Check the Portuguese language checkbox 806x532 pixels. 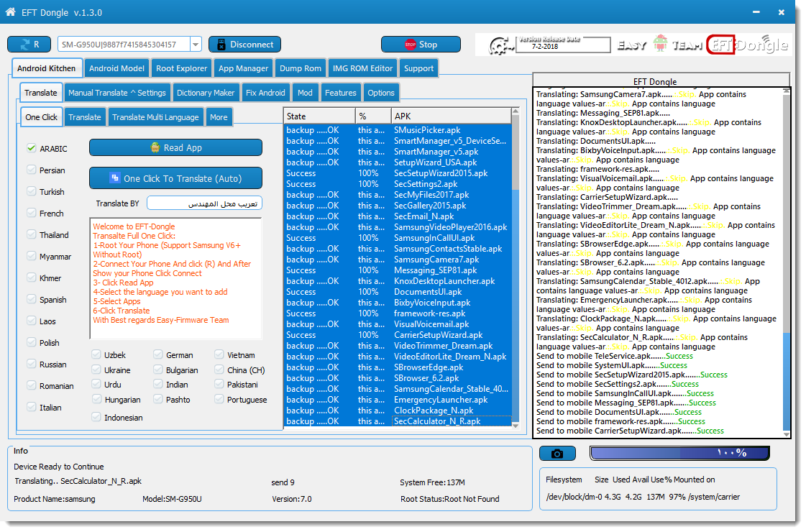point(219,400)
